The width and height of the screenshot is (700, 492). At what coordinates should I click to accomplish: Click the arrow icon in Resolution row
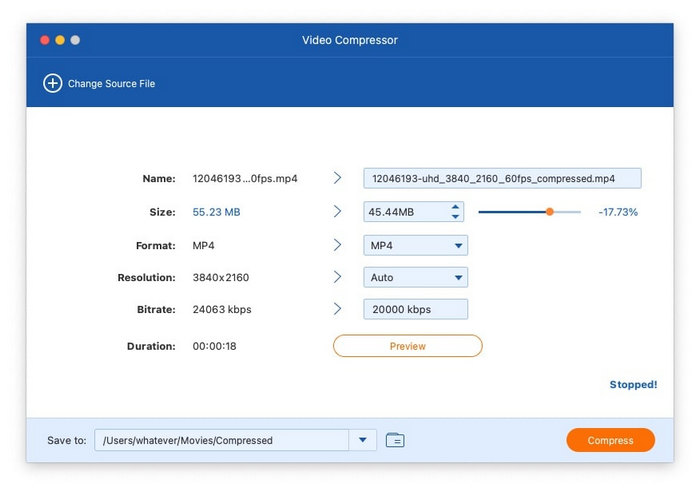[337, 277]
